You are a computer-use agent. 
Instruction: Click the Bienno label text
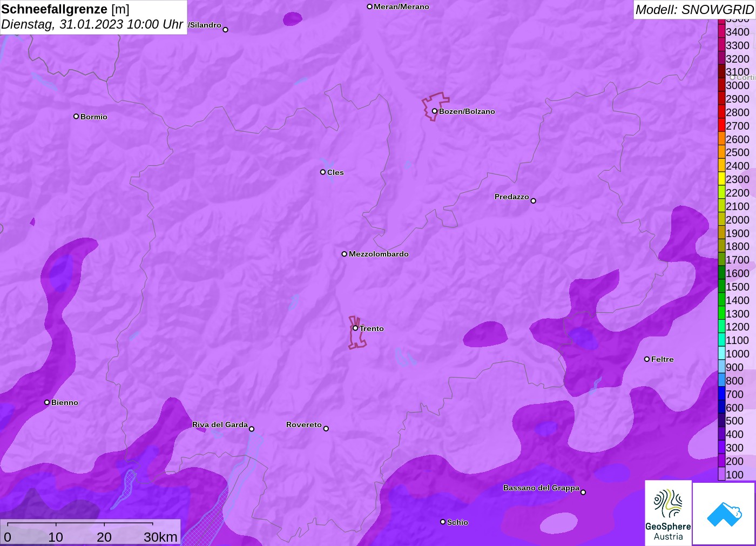tap(65, 402)
